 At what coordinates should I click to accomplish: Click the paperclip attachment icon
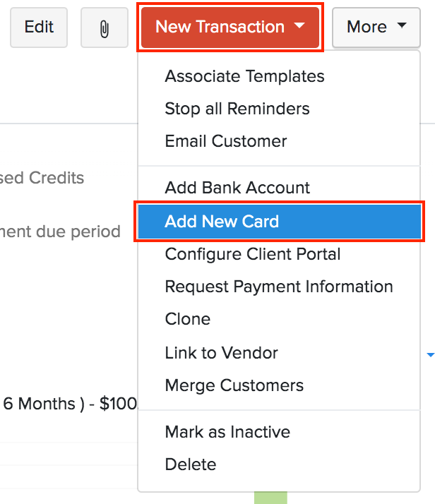(105, 28)
